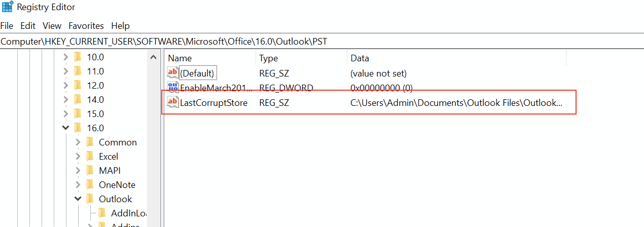The height and width of the screenshot is (227, 644).
Task: Expand the Common key node
Action: (x=78, y=142)
